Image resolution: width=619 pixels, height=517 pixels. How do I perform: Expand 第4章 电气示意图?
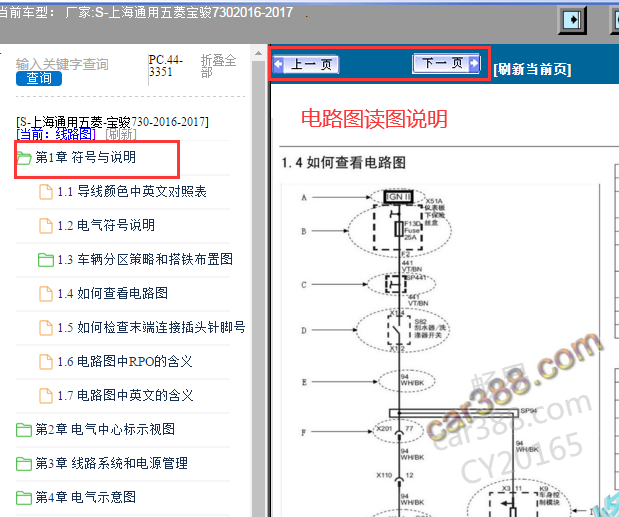click(86, 497)
